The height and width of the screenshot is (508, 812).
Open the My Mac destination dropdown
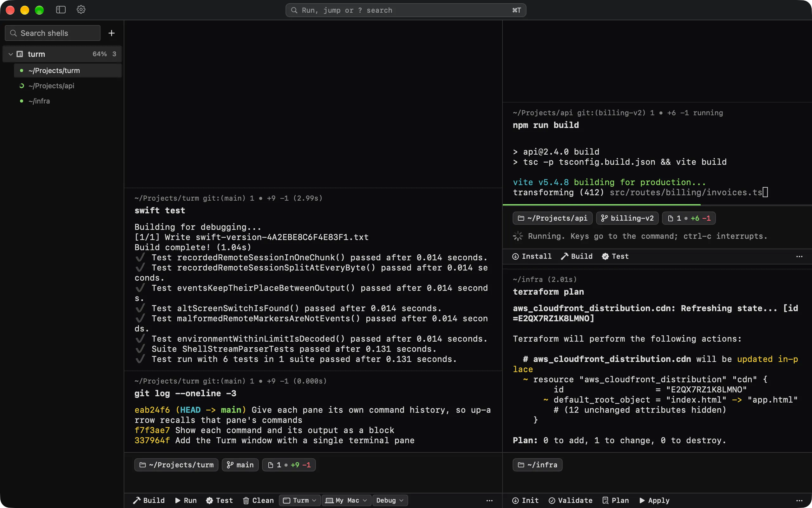pos(346,500)
